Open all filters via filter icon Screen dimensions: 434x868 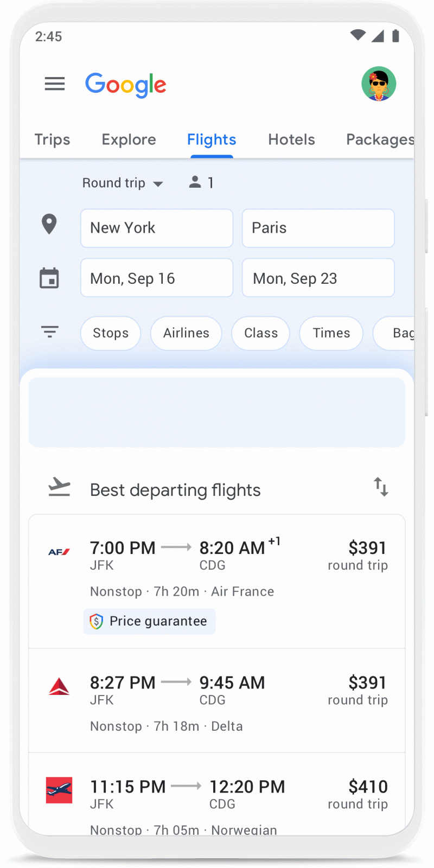click(50, 331)
